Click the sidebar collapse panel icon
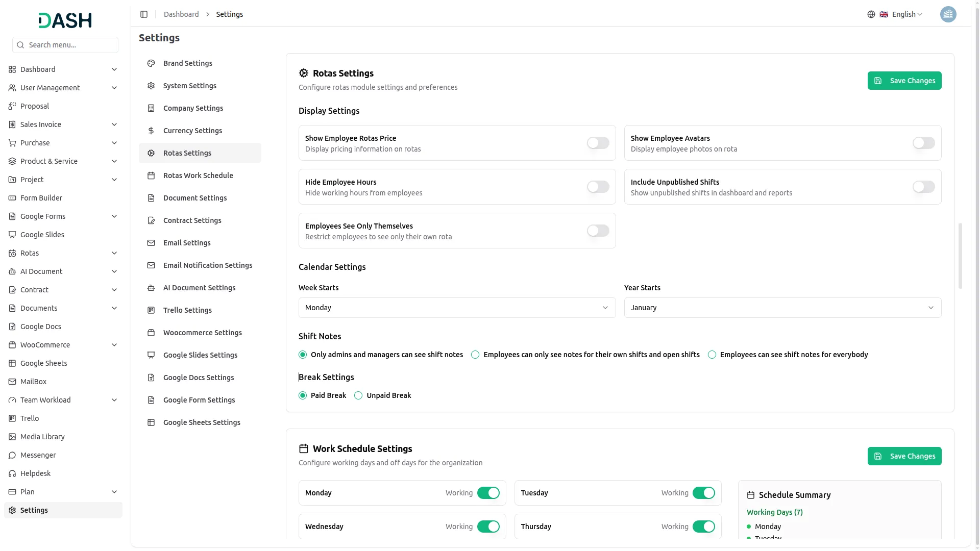The height and width of the screenshot is (551, 980). (144, 14)
